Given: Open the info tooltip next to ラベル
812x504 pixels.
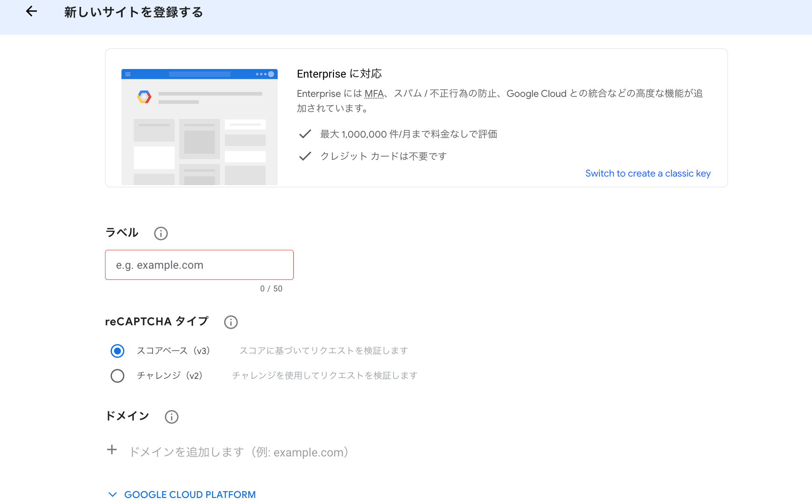Looking at the screenshot, I should [161, 234].
